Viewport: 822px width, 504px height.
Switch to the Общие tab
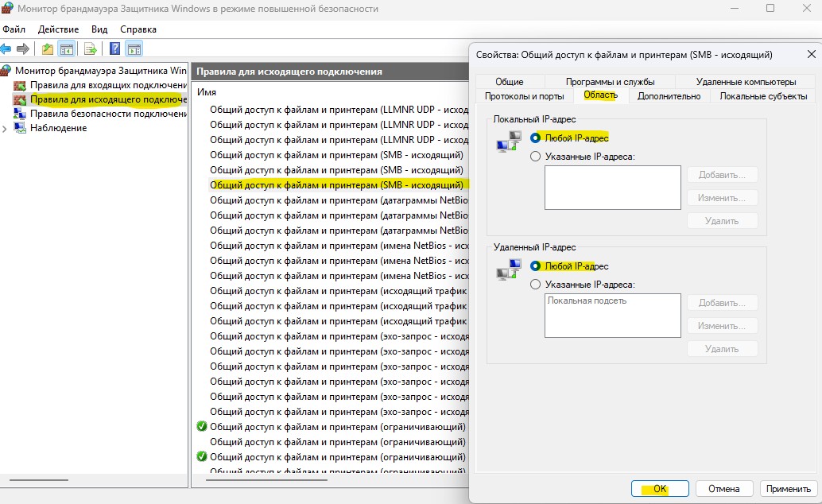[x=510, y=82]
